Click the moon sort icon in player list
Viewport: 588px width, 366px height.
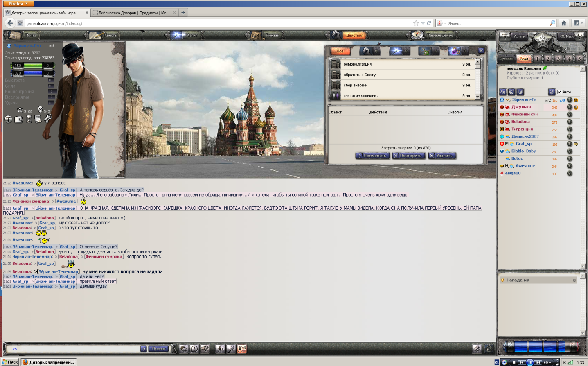pyautogui.click(x=511, y=92)
